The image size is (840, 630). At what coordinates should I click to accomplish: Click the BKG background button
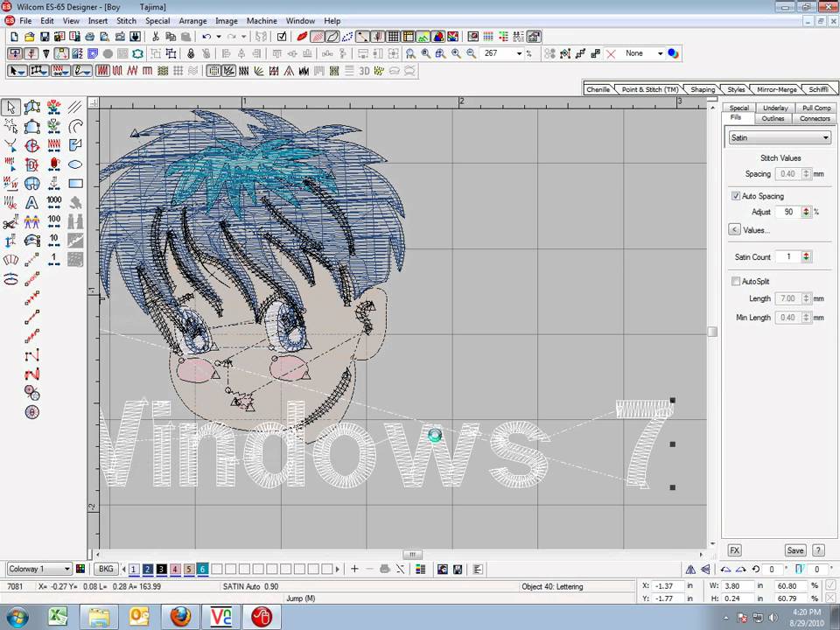pyautogui.click(x=106, y=569)
